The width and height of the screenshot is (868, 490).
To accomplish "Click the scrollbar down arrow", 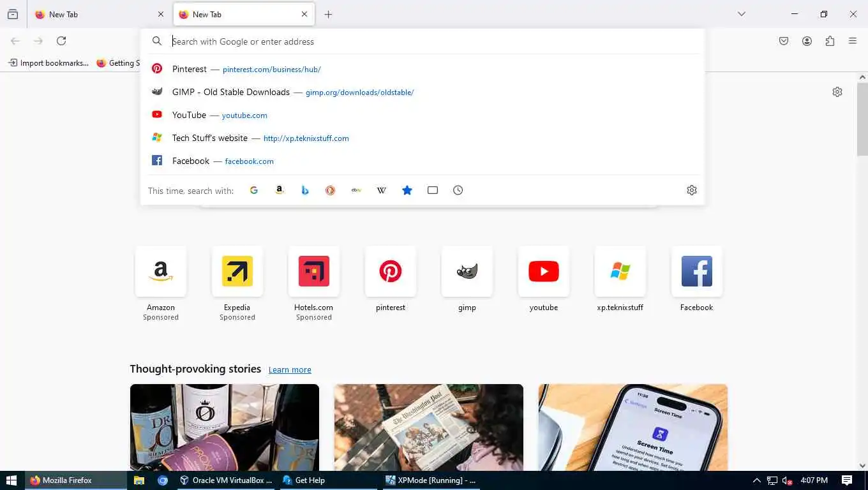I will click(862, 466).
